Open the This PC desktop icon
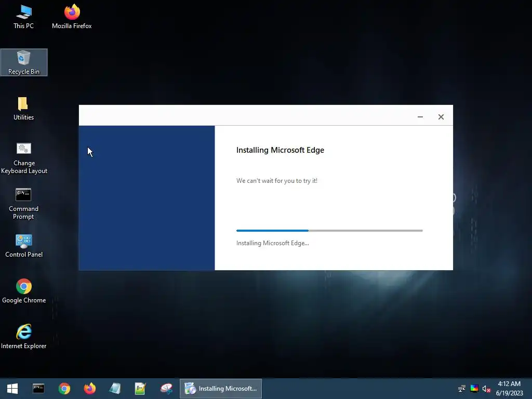532x399 pixels. pyautogui.click(x=23, y=17)
